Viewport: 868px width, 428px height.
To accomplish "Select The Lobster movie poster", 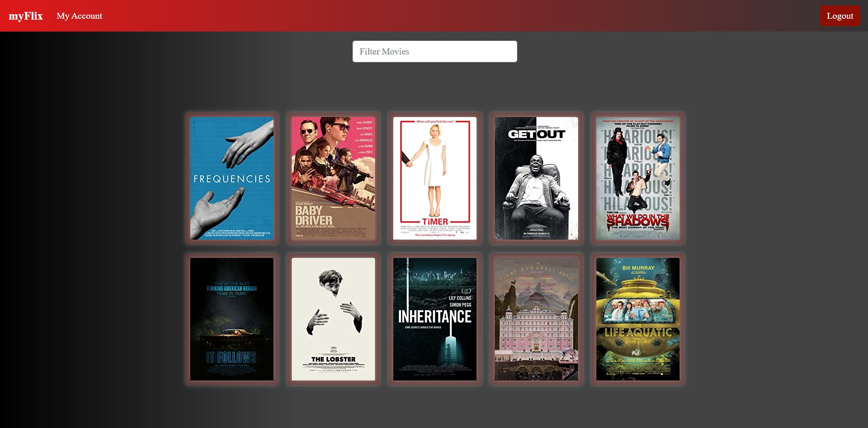I will point(333,319).
